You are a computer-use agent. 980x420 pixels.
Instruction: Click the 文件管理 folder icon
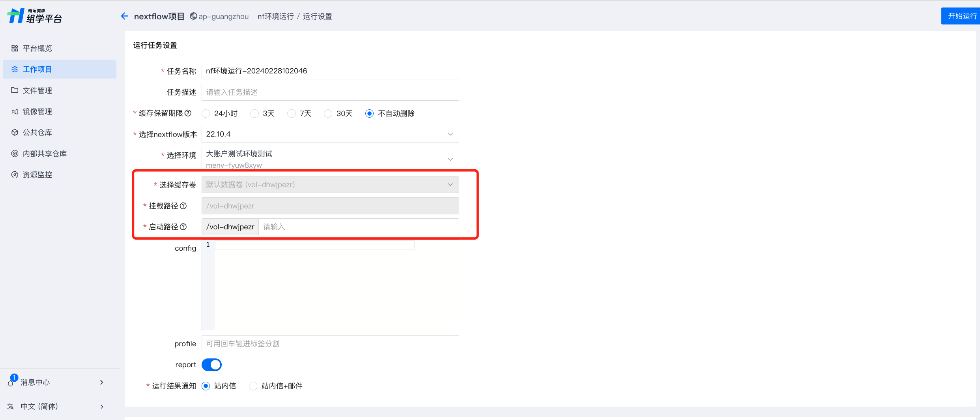pos(15,90)
